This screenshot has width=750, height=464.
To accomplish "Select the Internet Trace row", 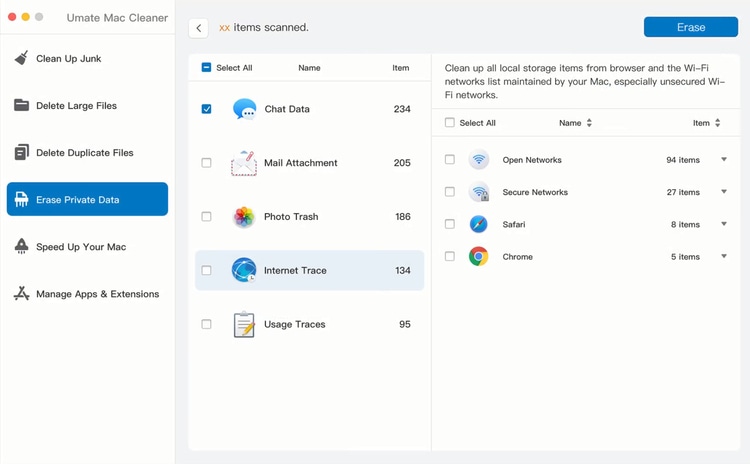I will pos(310,271).
